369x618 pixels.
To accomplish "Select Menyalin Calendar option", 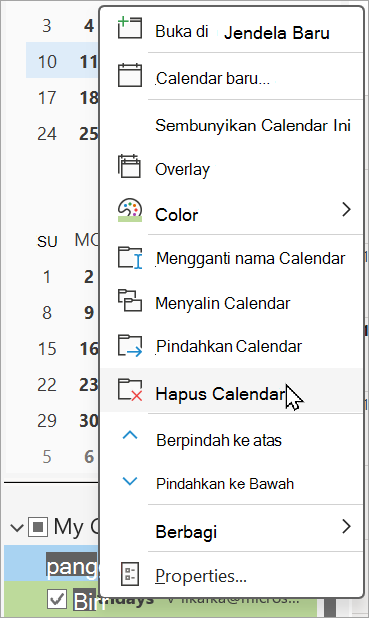I will point(232,303).
